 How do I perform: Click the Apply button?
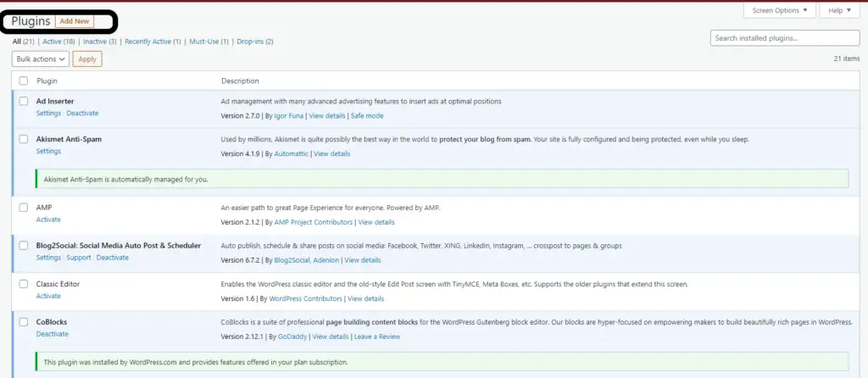click(x=87, y=59)
